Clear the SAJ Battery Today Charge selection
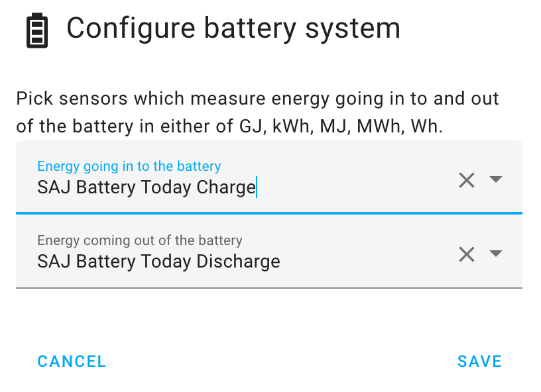 466,179
